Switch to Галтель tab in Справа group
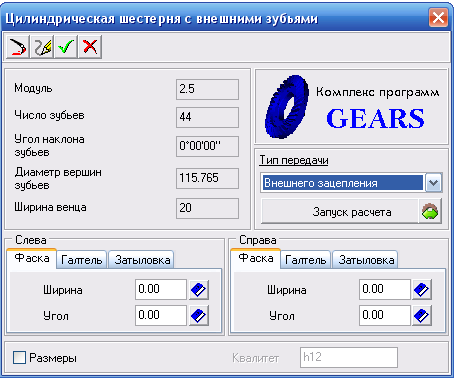 [x=306, y=260]
